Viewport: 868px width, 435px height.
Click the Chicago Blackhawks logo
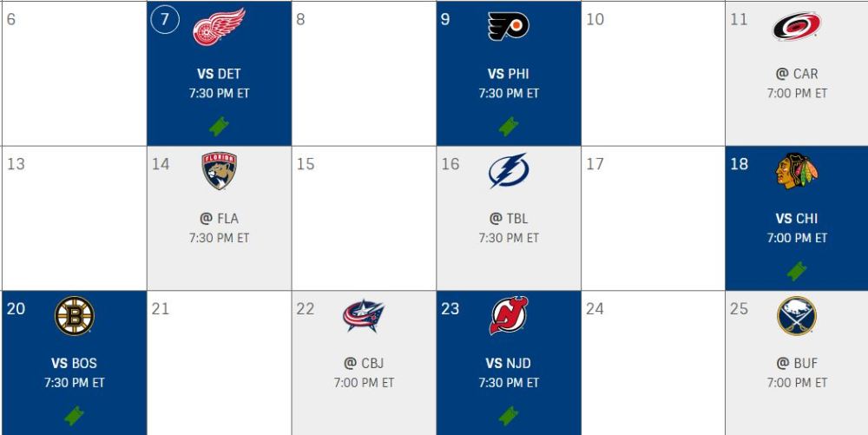point(797,171)
